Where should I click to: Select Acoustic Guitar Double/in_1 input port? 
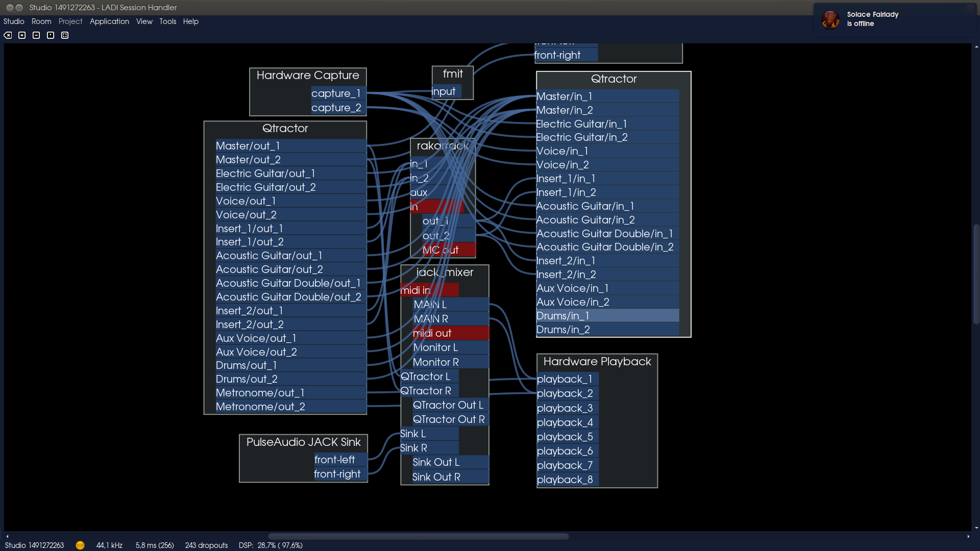point(607,234)
